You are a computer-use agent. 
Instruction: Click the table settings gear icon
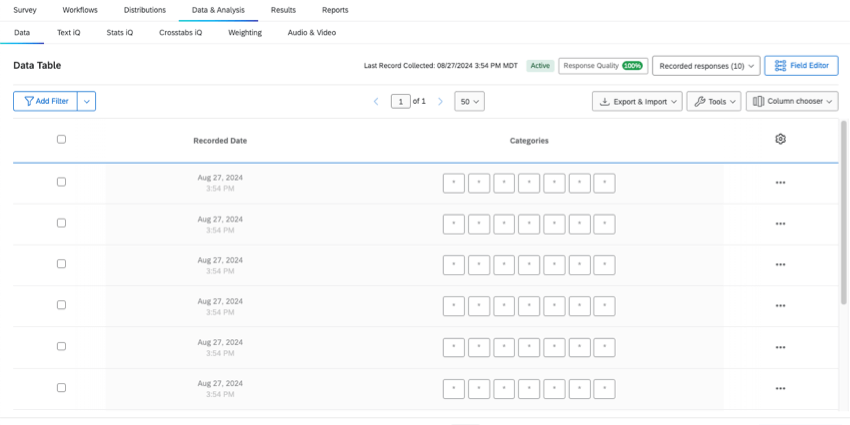point(780,140)
